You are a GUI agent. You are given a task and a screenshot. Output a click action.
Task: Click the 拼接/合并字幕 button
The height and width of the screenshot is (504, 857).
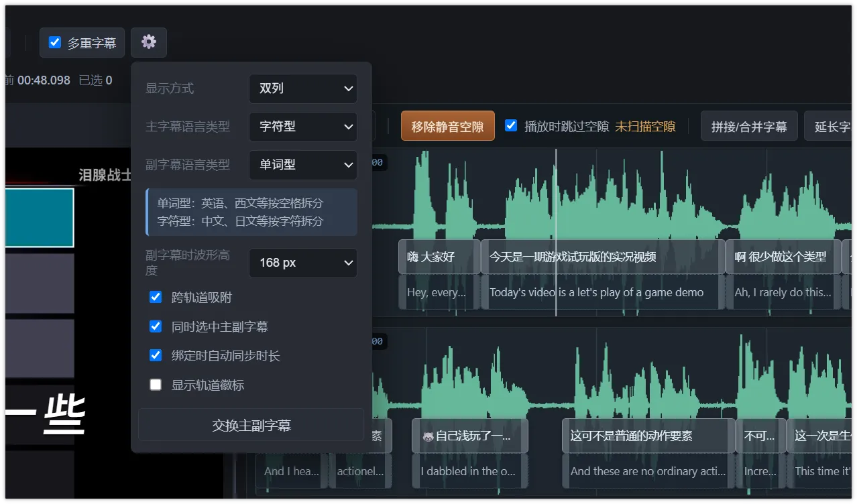click(749, 126)
